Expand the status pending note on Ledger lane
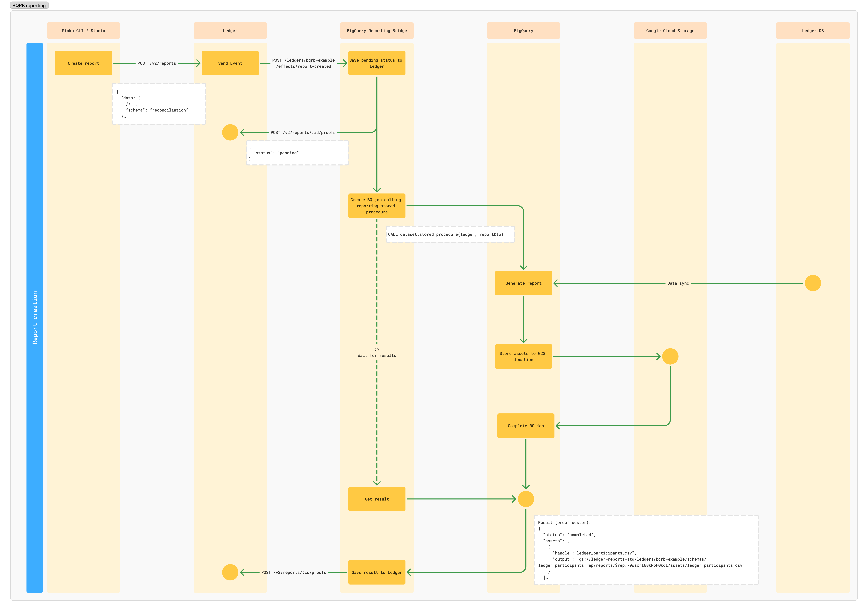This screenshot has width=868, height=611. pos(297,153)
